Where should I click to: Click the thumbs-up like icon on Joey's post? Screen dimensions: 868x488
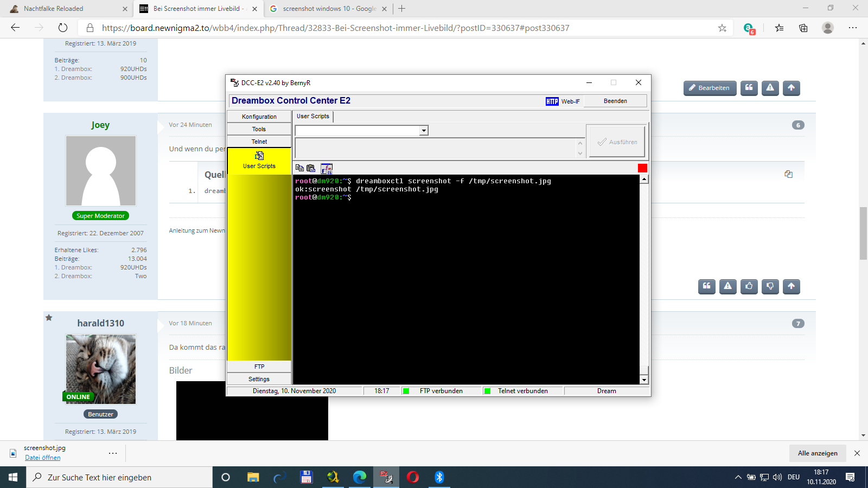coord(749,286)
